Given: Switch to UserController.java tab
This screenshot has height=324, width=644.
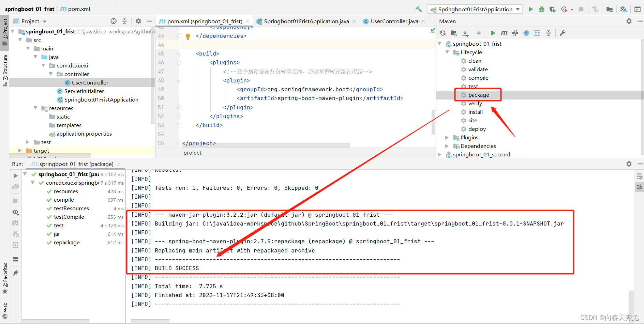Looking at the screenshot, I should [394, 21].
